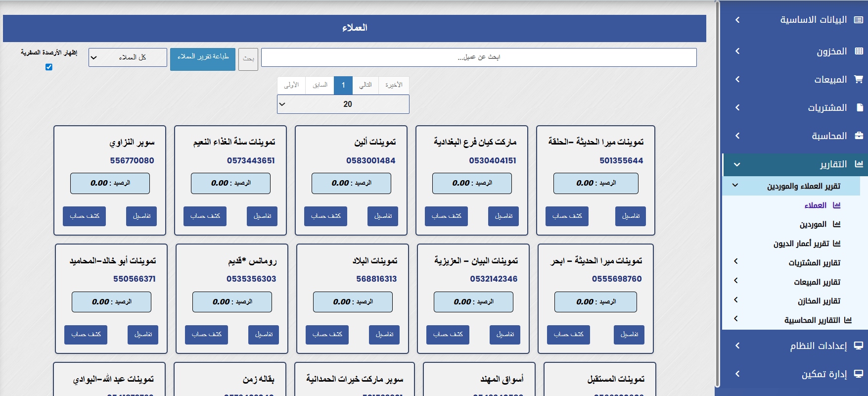
Task: Click the البيانات الاساسية sidebar icon
Action: pyautogui.click(x=859, y=20)
